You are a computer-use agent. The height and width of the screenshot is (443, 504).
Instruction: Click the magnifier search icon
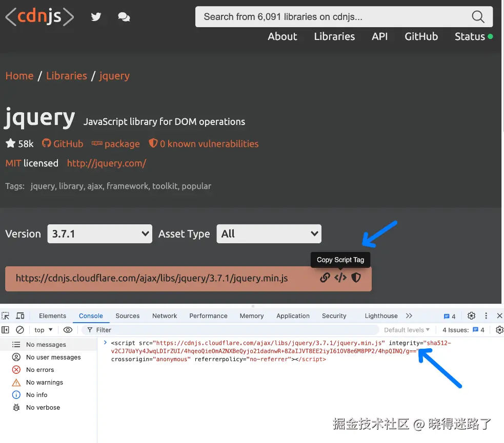(478, 17)
